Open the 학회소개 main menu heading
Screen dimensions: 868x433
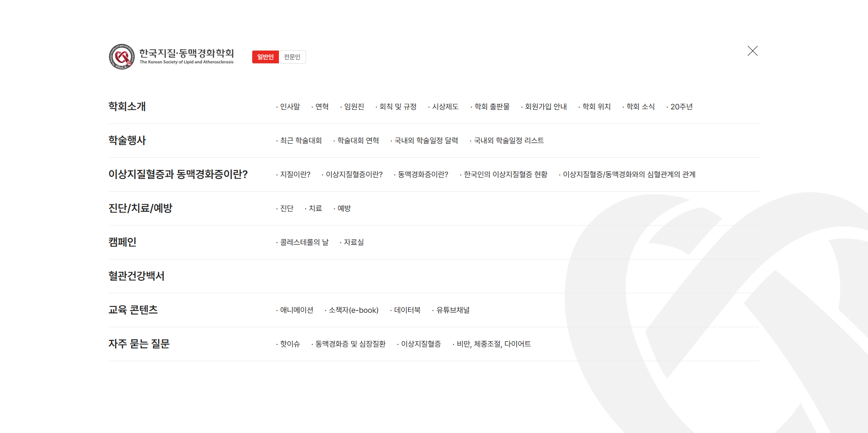pos(127,107)
